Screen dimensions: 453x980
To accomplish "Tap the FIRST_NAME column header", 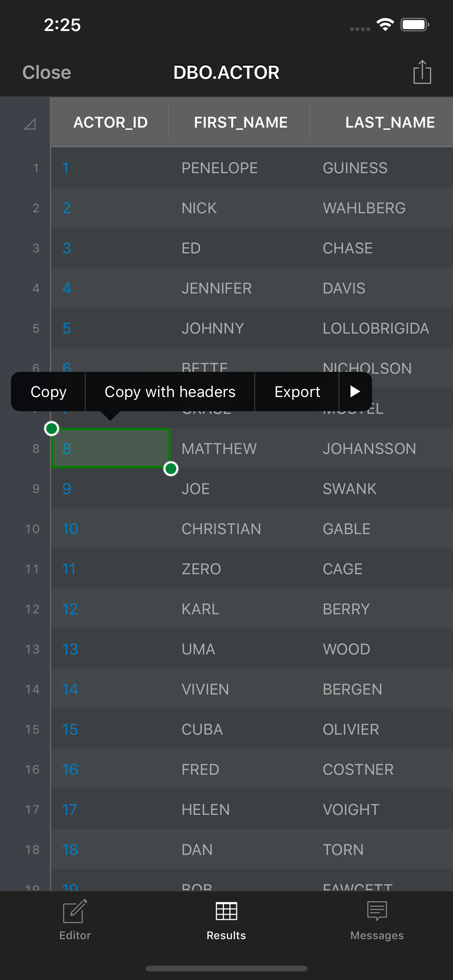I will point(241,122).
